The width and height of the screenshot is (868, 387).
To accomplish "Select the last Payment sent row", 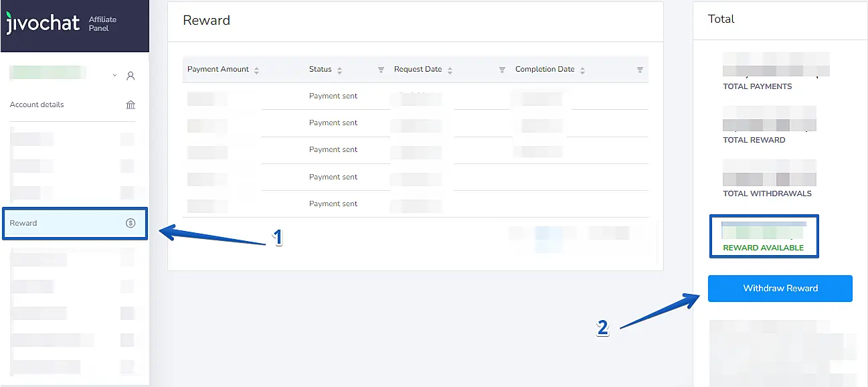I will [x=333, y=204].
